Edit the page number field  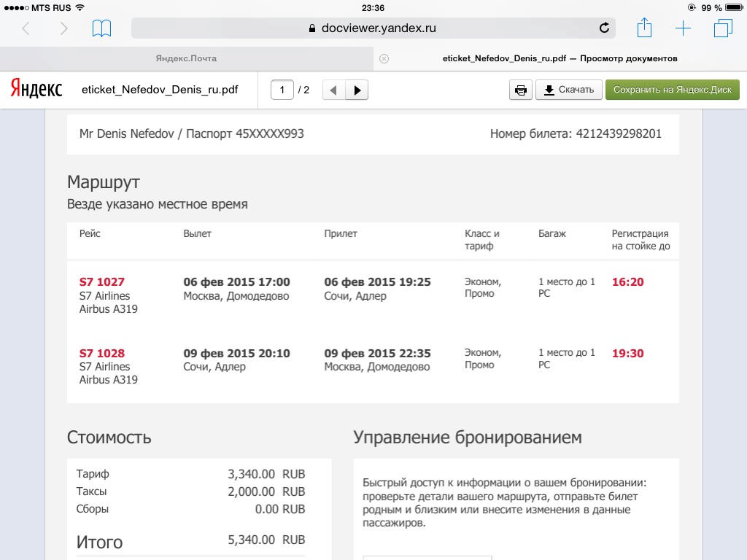click(282, 90)
